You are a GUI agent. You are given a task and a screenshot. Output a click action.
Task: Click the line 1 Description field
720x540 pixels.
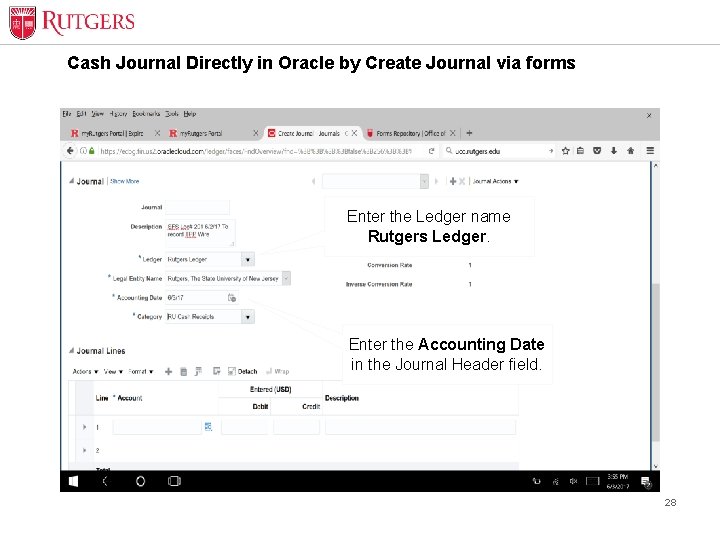point(420,427)
